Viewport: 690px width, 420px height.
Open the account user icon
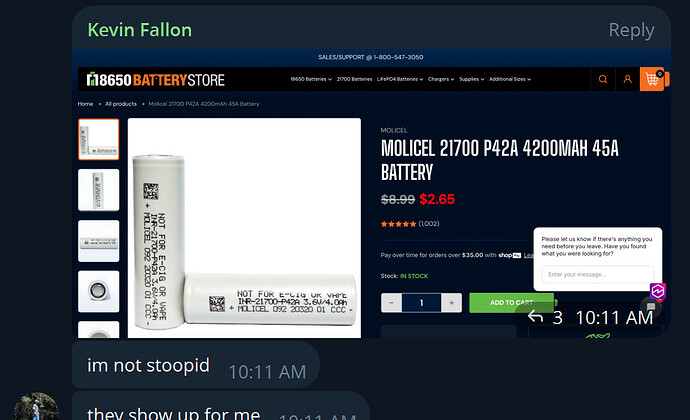628,79
